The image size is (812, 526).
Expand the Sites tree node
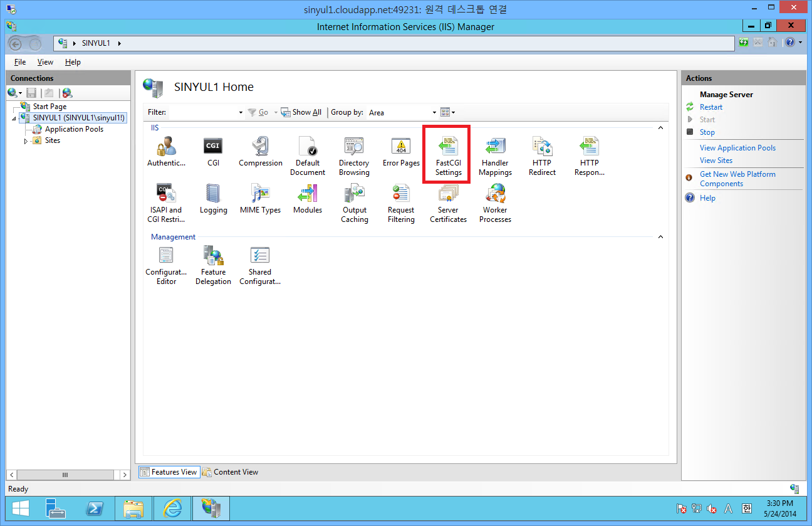pyautogui.click(x=26, y=141)
